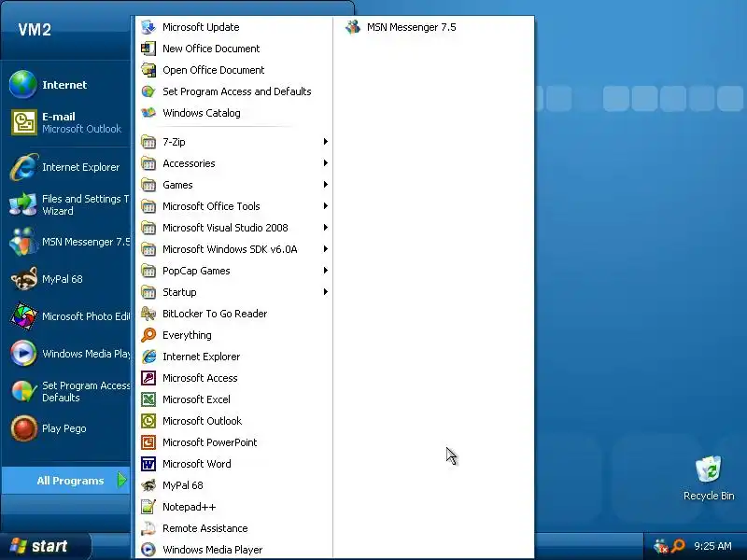Viewport: 747px width, 560px height.
Task: Click the Windows Media Player icon in programs list
Action: 148,550
